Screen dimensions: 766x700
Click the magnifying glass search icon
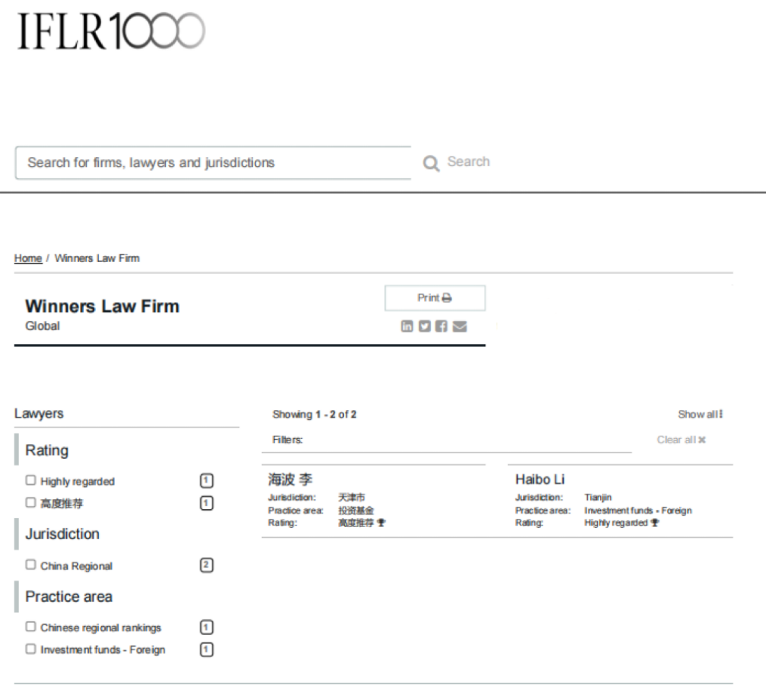coord(431,163)
